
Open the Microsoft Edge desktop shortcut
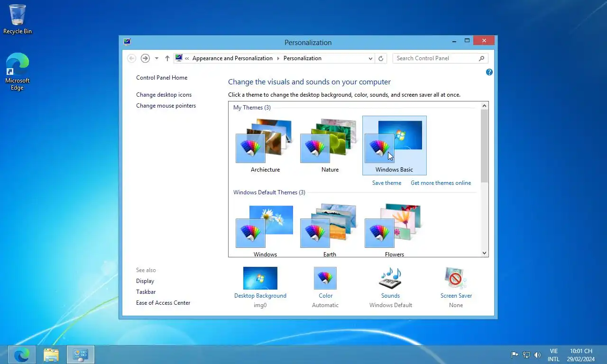[x=18, y=71]
